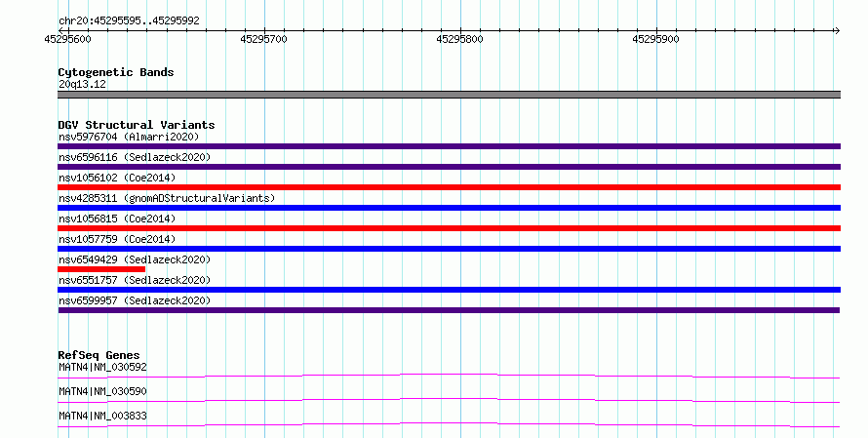Image resolution: width=868 pixels, height=438 pixels.
Task: Open variant label nsv1056815 (Coe2014)
Action: pyautogui.click(x=117, y=219)
